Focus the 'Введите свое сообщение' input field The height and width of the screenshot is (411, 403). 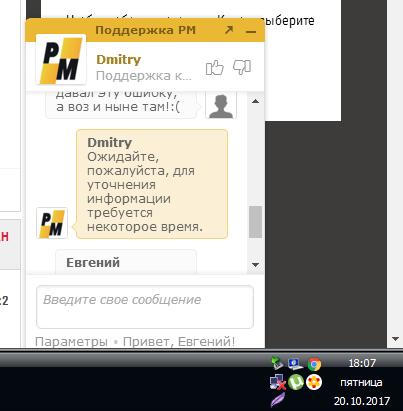145,307
